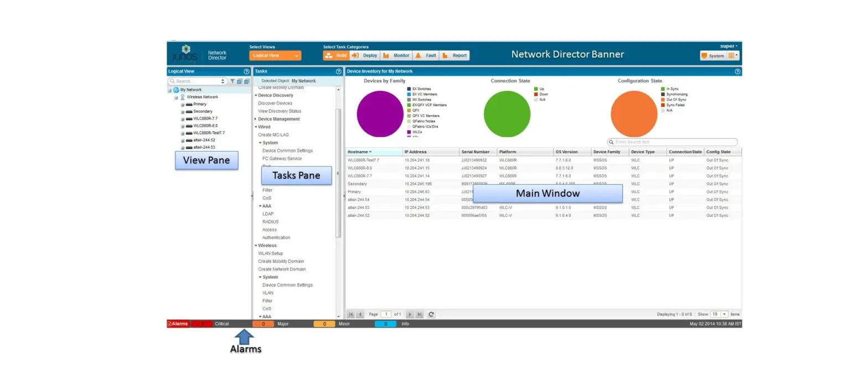Collapse the Wireless Network tree node
The height and width of the screenshot is (390, 868).
tap(176, 97)
